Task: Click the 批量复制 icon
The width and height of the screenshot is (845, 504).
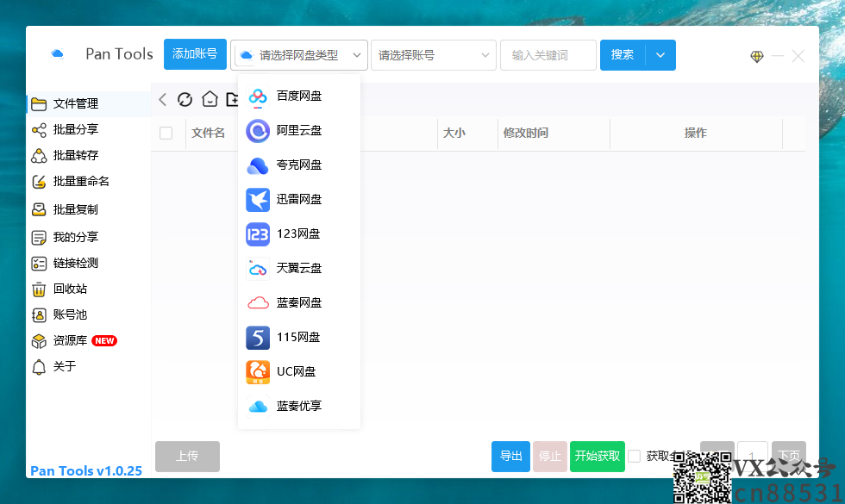Action: click(39, 209)
